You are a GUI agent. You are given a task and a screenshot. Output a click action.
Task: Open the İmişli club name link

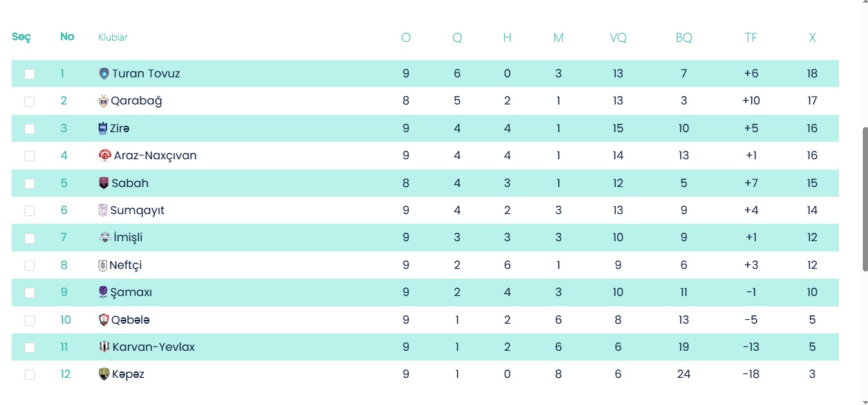click(x=127, y=237)
